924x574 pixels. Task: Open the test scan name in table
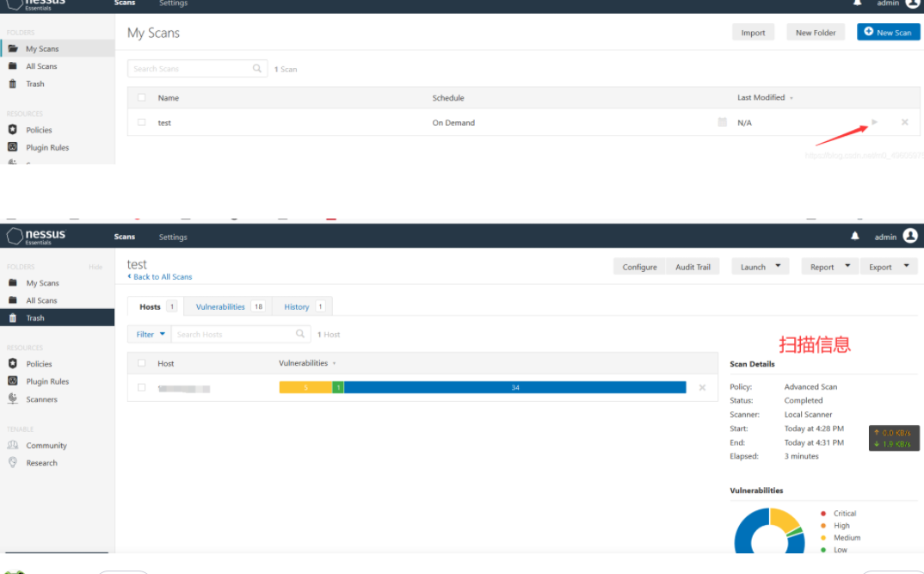[164, 122]
